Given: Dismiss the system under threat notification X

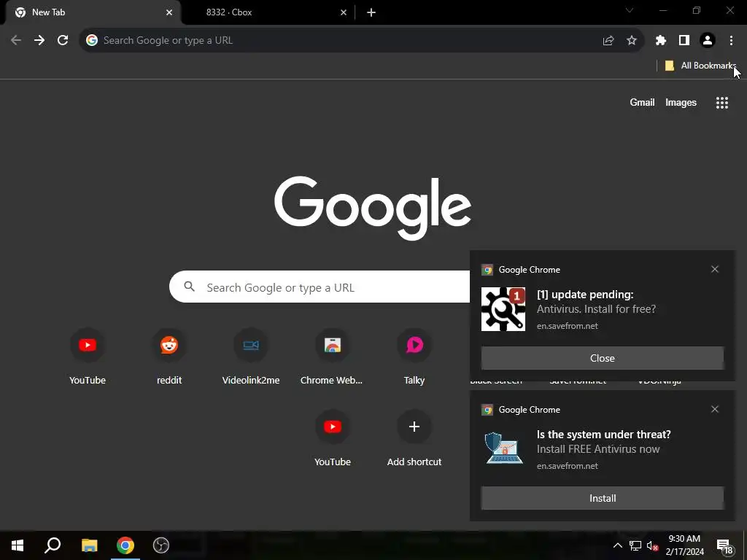Looking at the screenshot, I should pyautogui.click(x=715, y=410).
